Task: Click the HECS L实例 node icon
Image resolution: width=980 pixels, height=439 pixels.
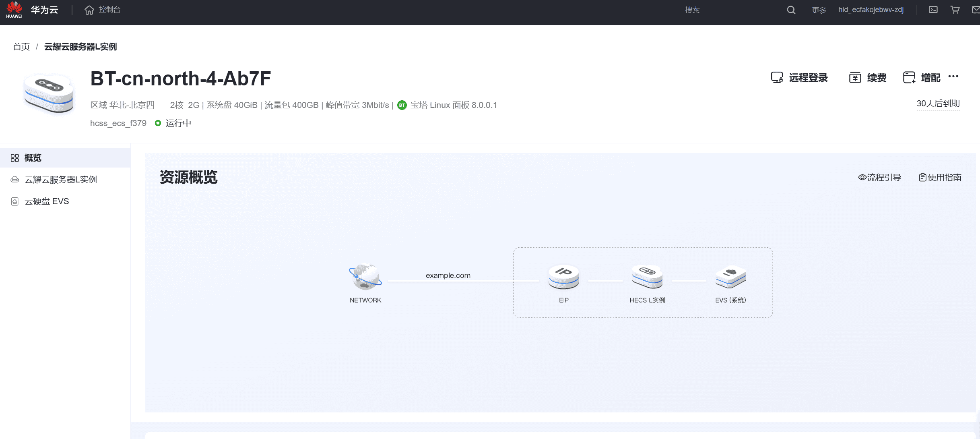Action: 647,277
